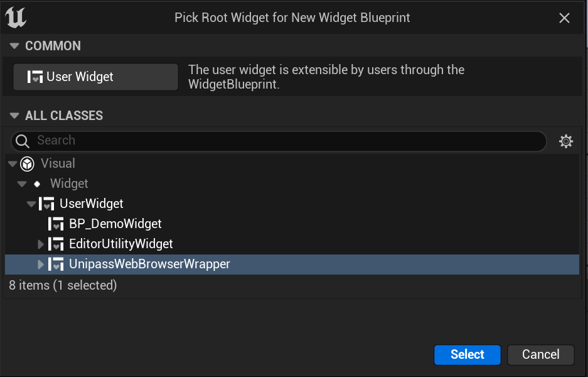Expand the UnipassWebBrowserWrapper tree node

coord(40,264)
